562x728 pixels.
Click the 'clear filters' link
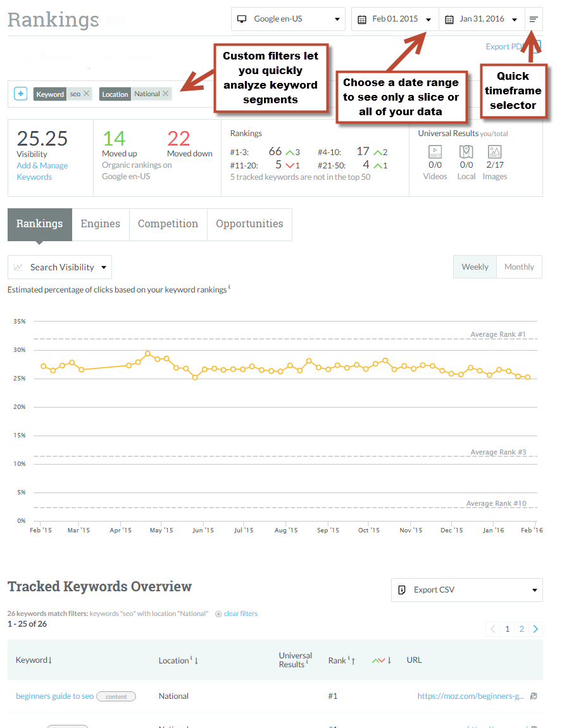240,613
